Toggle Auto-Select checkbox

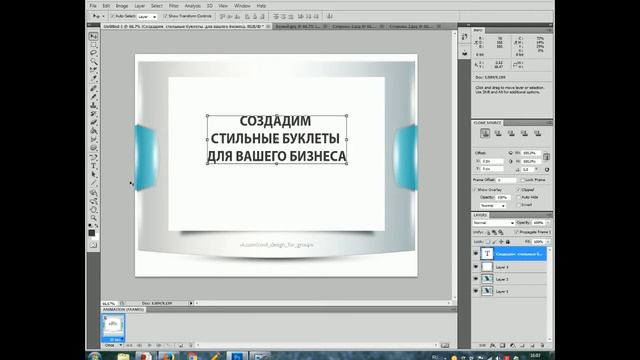tap(113, 16)
